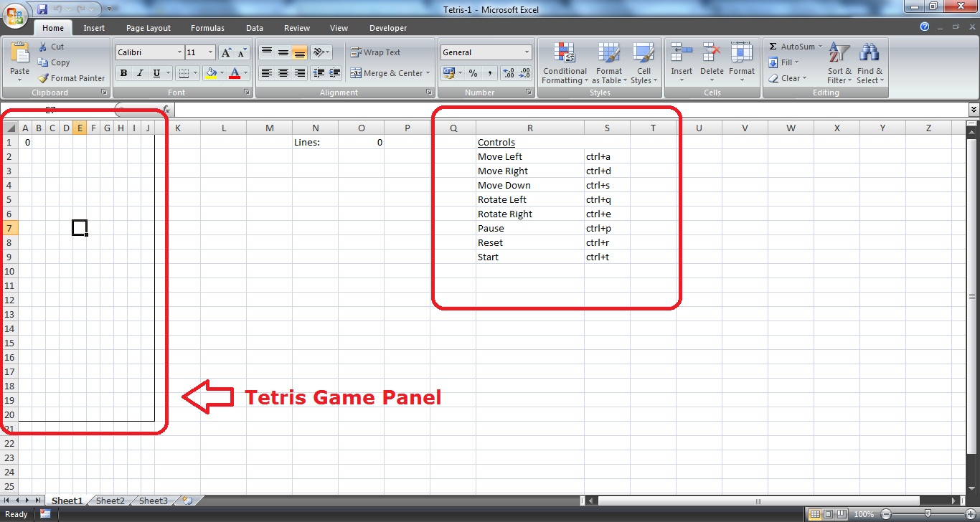Expand the Fill Color dropdown arrow
Viewport: 980px width, 522px height.
click(x=222, y=73)
